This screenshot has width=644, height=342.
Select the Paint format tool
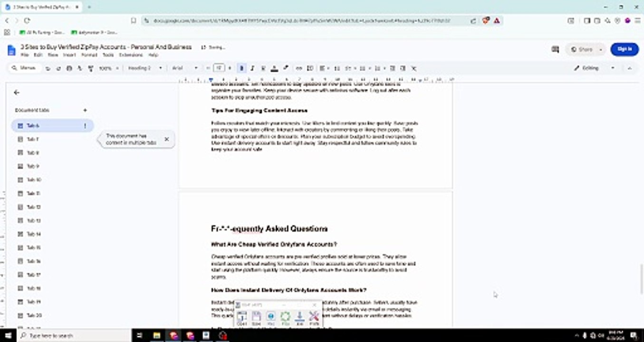90,68
